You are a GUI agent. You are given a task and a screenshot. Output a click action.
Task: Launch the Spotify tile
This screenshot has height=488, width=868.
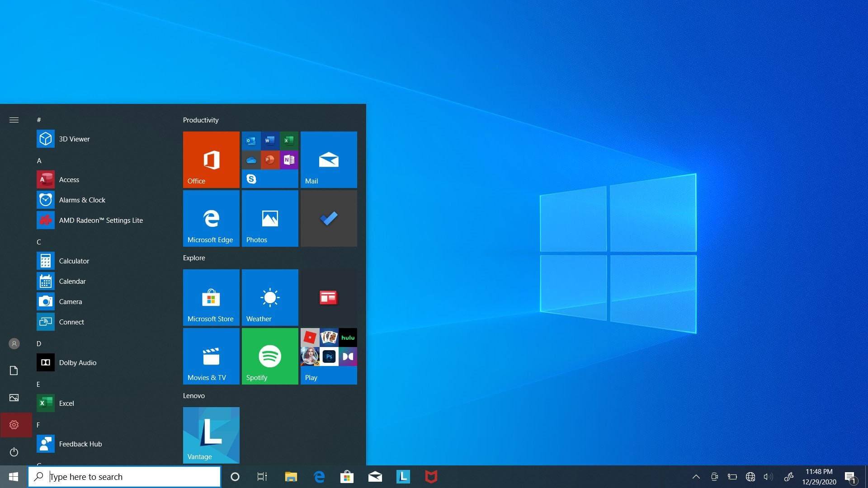270,356
